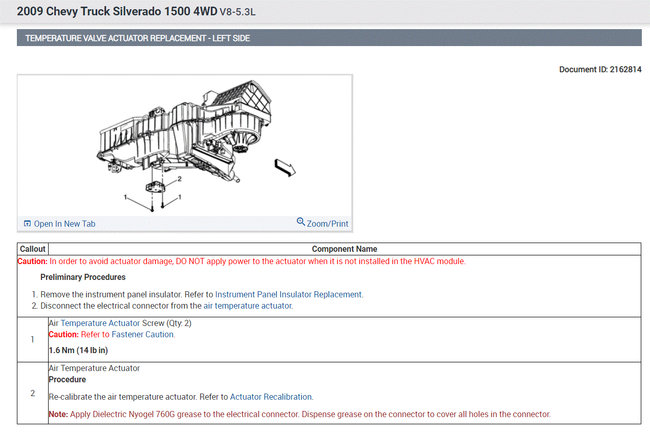Open the Instrument Panel Insulator Replacement link

(289, 294)
